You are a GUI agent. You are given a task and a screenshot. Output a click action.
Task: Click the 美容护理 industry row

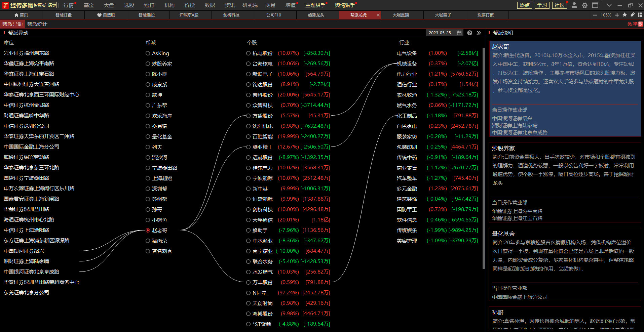click(x=437, y=241)
